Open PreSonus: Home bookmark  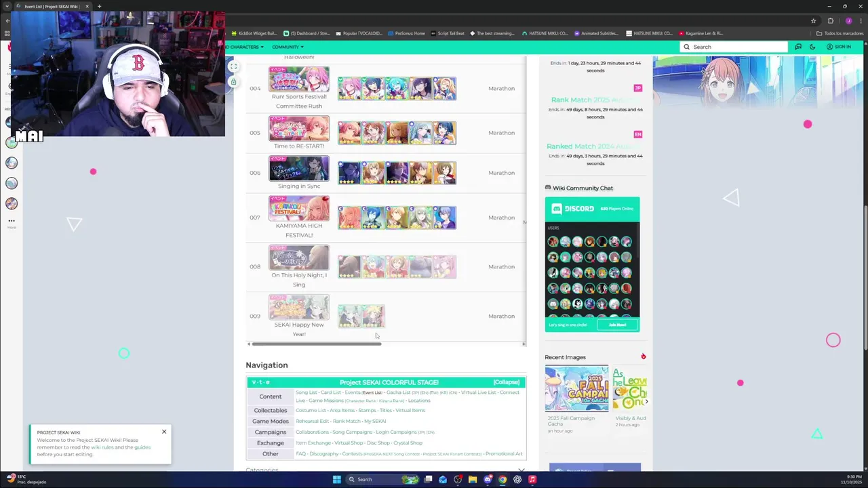[x=406, y=33]
